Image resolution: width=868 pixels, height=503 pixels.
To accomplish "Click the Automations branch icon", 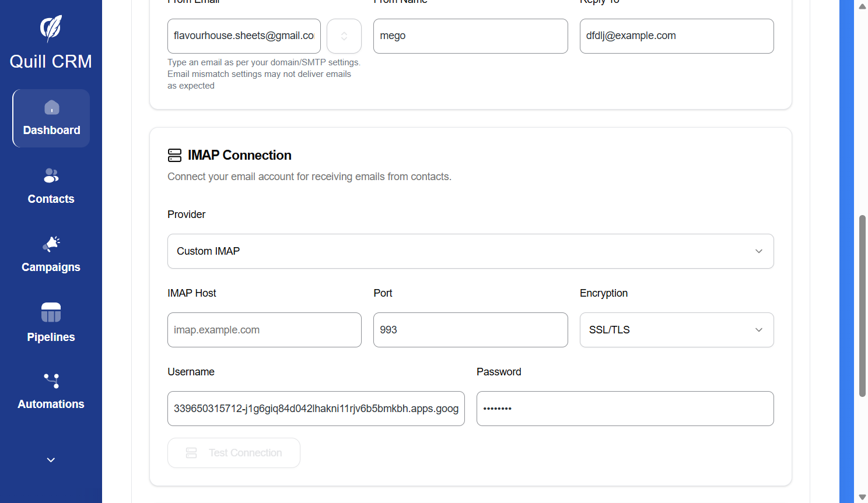I will coord(51,381).
